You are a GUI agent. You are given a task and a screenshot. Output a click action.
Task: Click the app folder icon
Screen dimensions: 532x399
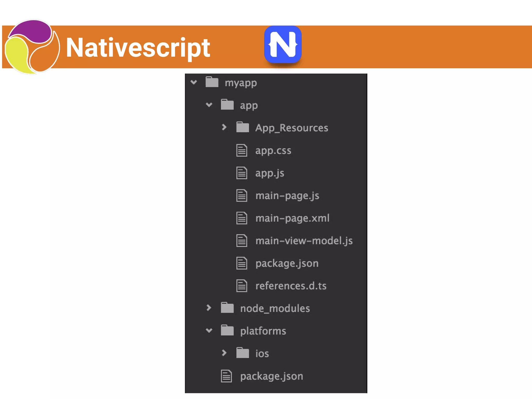(227, 104)
